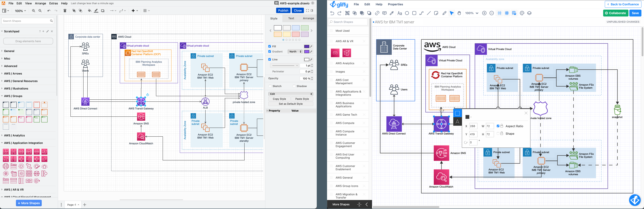This screenshot has height=209, width=644.
Task: Select the Ellipse shape tool in Gliffy
Action: (407, 13)
